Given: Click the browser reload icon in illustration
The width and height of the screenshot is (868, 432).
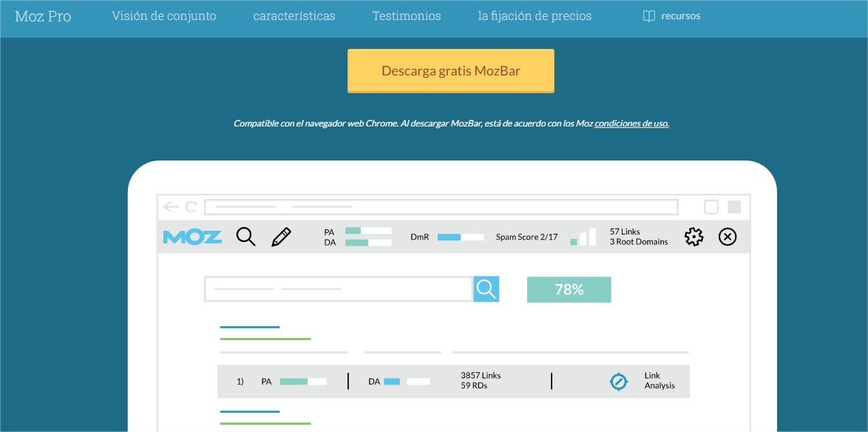Looking at the screenshot, I should tap(191, 207).
